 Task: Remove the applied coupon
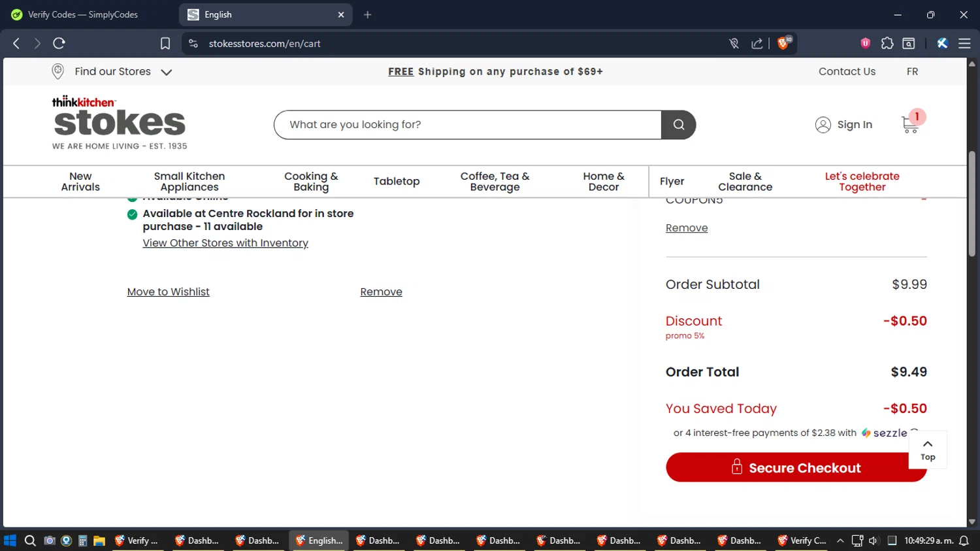[687, 228]
